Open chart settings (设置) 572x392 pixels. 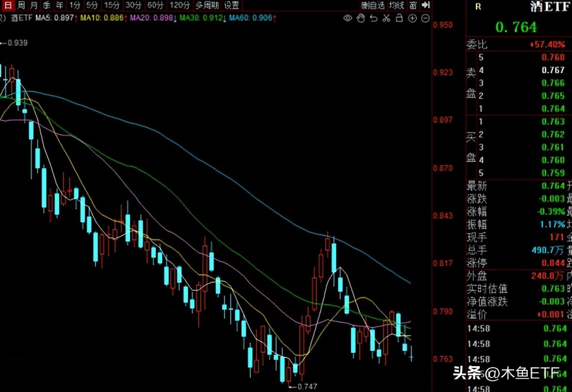[x=232, y=5]
